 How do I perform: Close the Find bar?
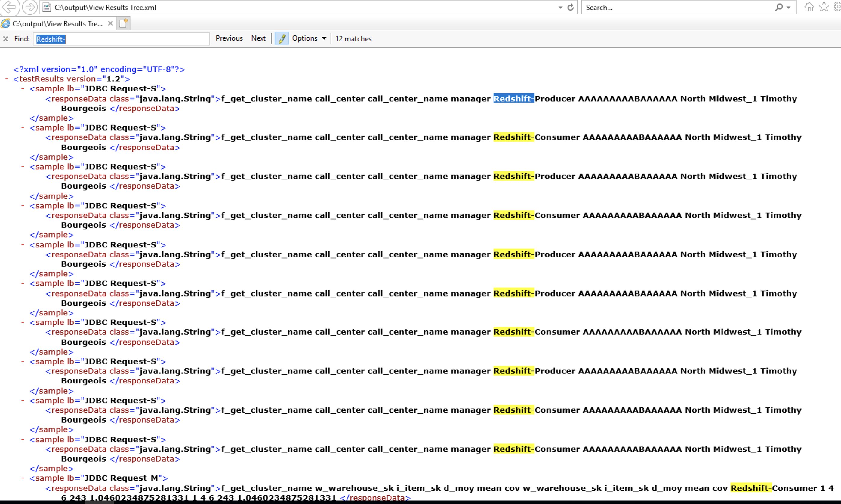point(5,39)
